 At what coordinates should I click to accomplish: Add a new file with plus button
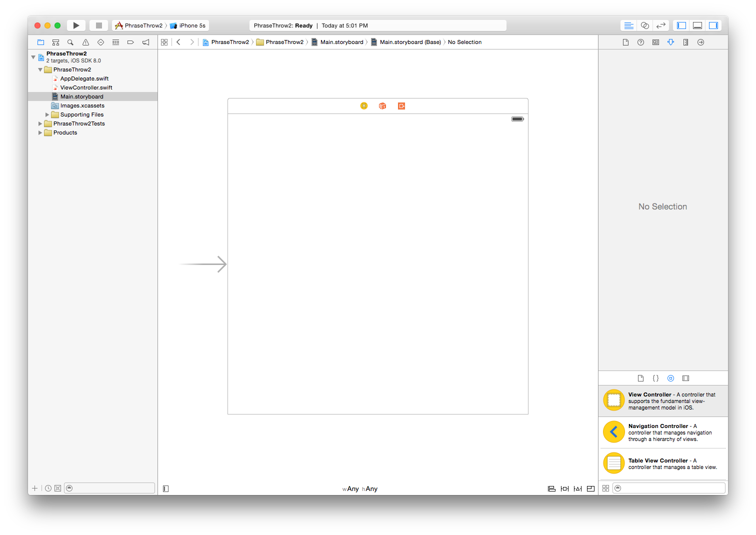[34, 488]
